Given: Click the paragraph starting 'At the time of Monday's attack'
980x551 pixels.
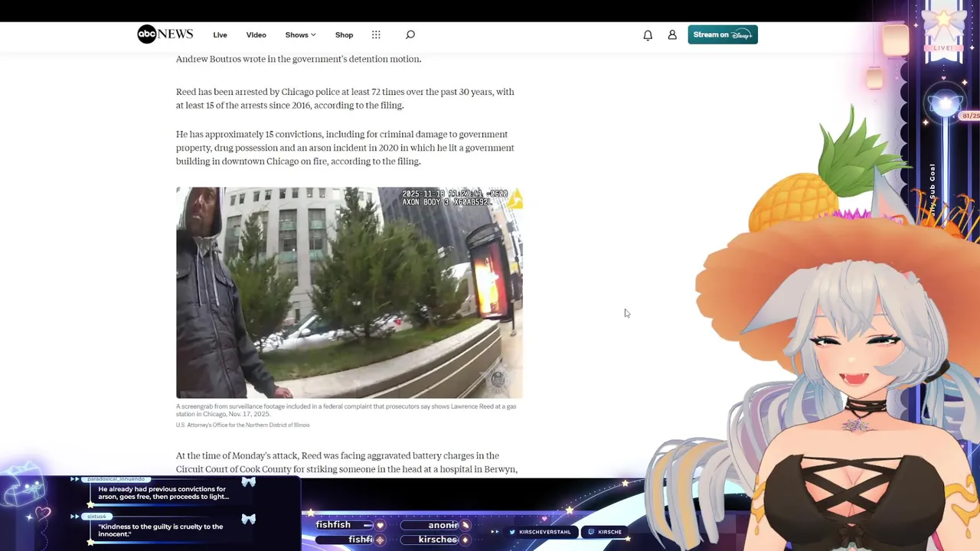Looking at the screenshot, I should (347, 462).
